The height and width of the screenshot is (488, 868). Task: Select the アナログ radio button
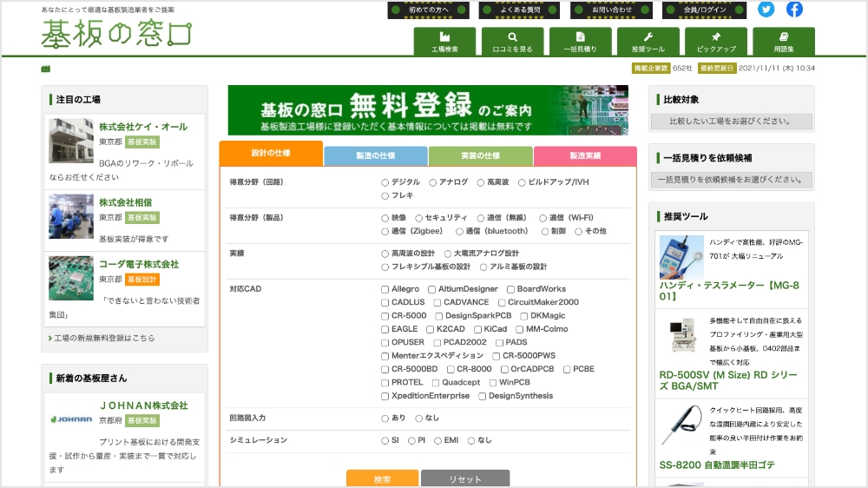[x=433, y=182]
